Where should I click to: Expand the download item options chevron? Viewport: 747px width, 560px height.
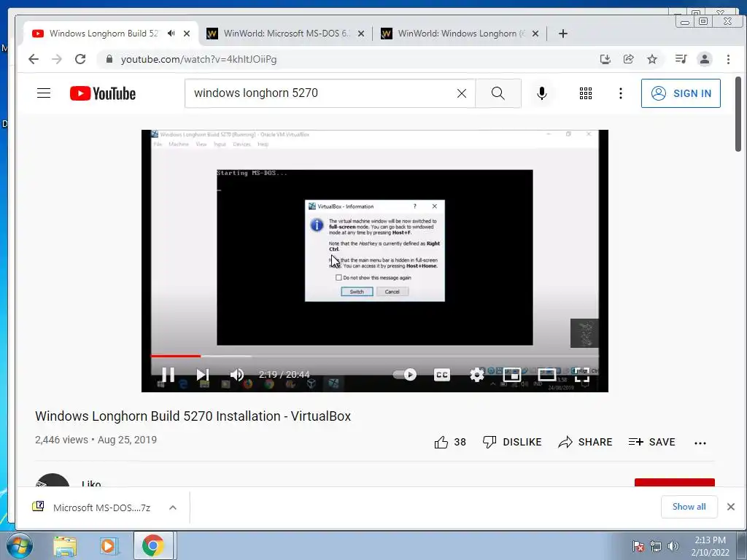pos(173,507)
